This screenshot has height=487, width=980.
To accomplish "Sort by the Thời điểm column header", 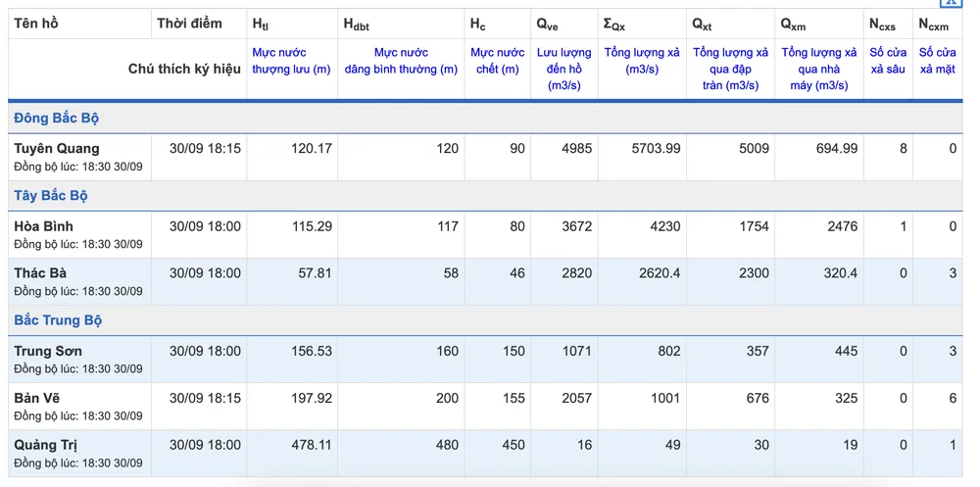I will pyautogui.click(x=189, y=24).
